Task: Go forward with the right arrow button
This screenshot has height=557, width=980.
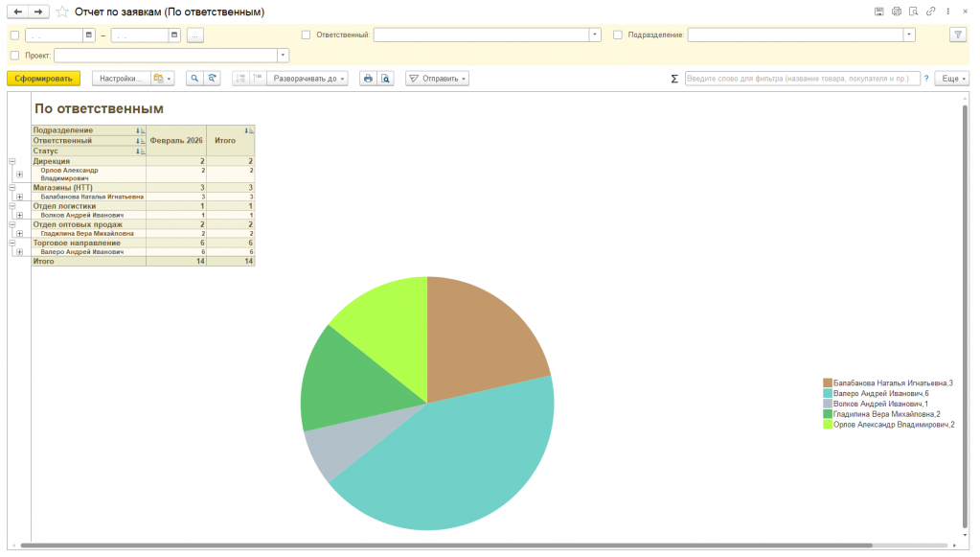Action: pyautogui.click(x=38, y=12)
